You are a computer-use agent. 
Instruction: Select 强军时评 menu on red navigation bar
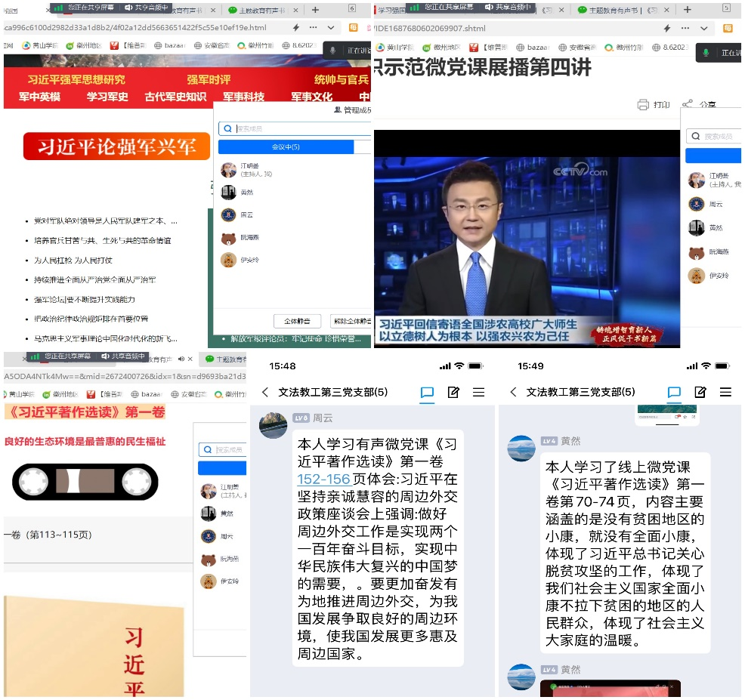click(209, 79)
